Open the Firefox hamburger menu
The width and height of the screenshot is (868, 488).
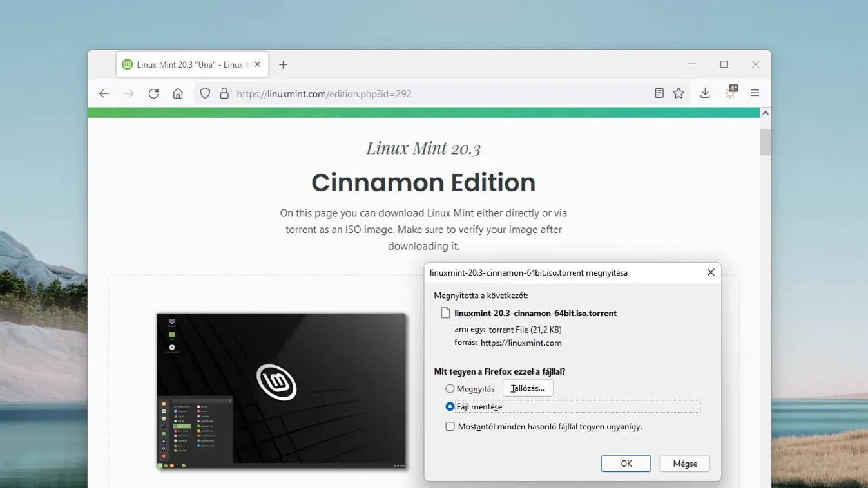pyautogui.click(x=755, y=93)
